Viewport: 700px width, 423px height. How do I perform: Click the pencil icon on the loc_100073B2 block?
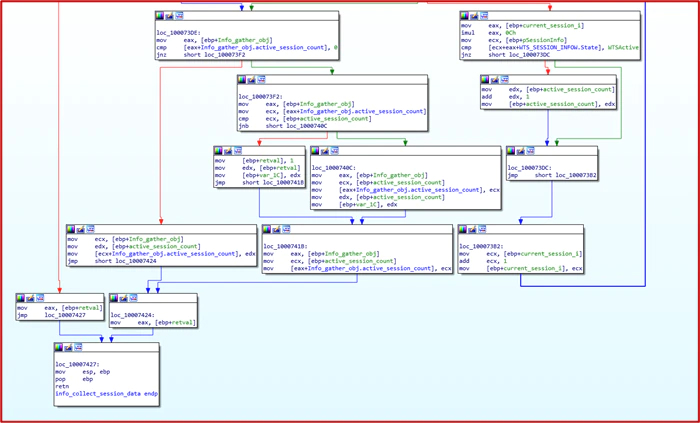472,229
